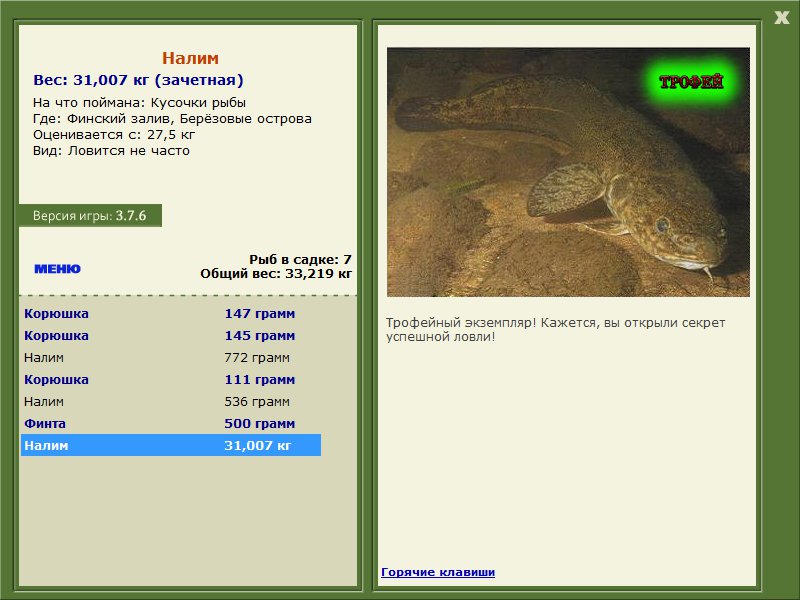Click the Трофейный экземпляр description text
This screenshot has height=600, width=800.
tap(556, 330)
